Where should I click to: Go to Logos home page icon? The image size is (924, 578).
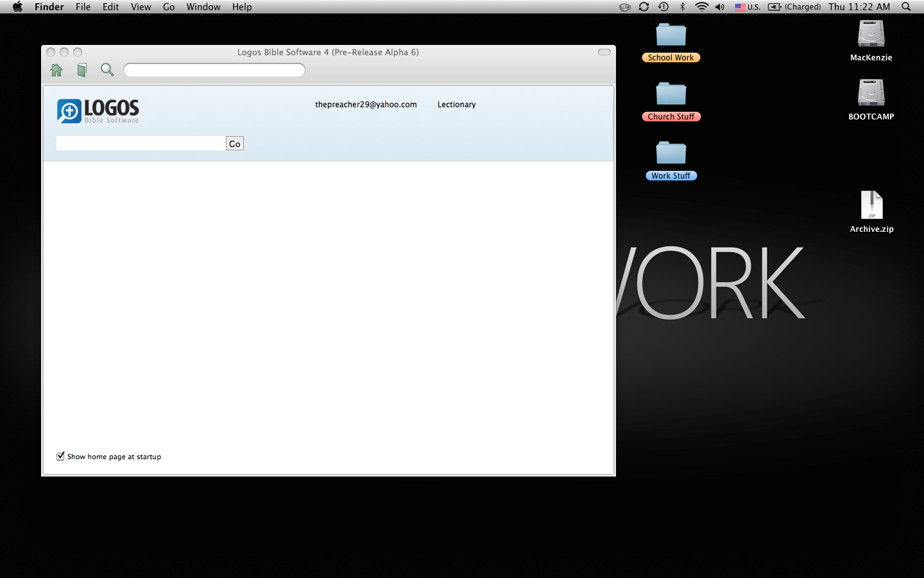[56, 70]
